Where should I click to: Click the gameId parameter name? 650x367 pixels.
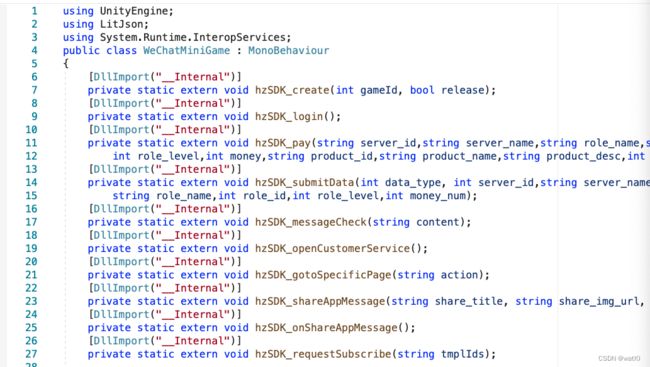click(x=378, y=90)
